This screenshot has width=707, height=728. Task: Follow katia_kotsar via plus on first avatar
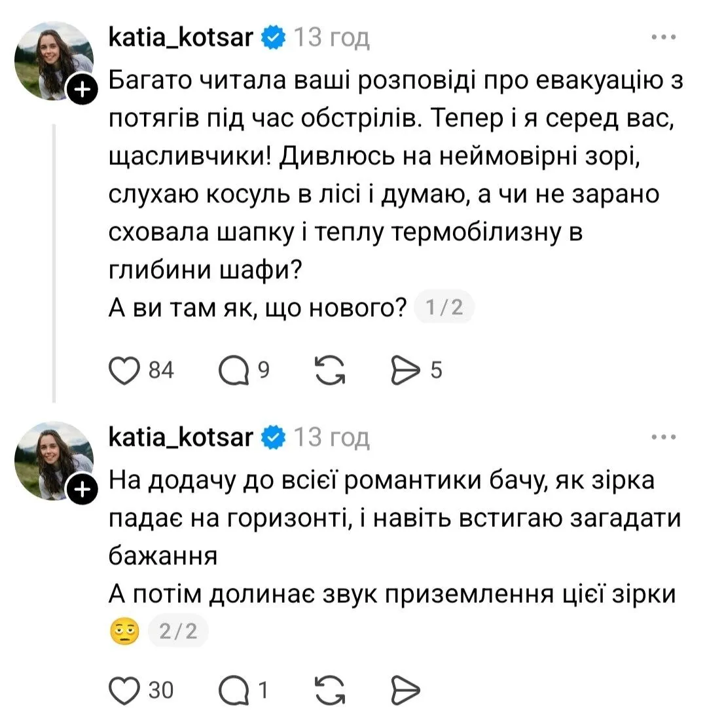point(82,88)
